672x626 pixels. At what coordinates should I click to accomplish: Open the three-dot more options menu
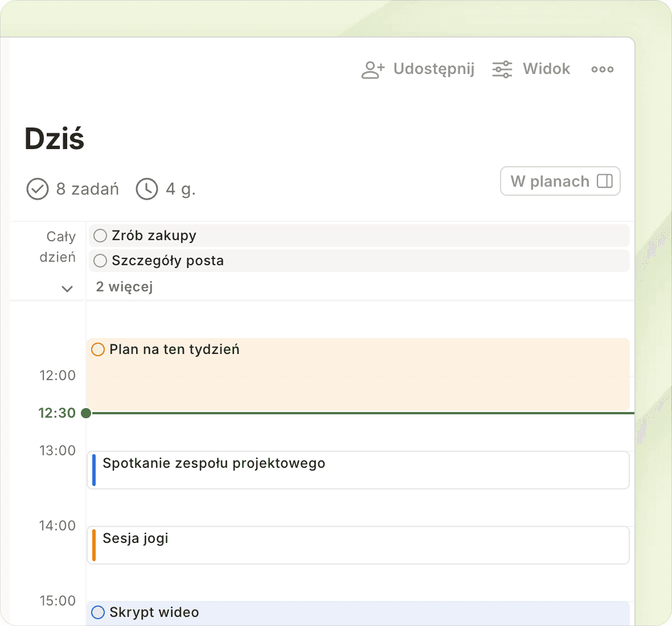point(602,69)
